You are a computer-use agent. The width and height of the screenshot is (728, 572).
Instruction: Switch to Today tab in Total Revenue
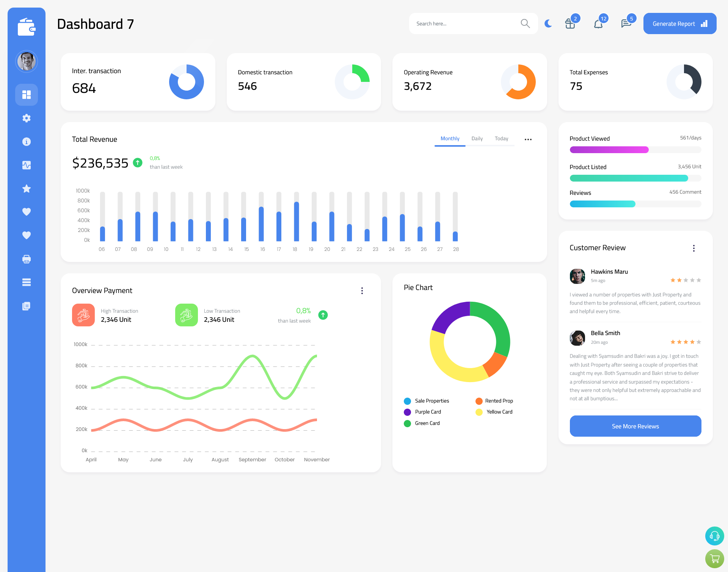tap(501, 139)
